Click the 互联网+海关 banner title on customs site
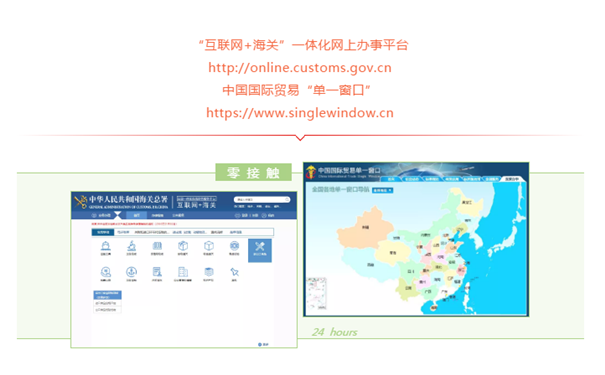Screen dimensions: 605x375 click(196, 205)
